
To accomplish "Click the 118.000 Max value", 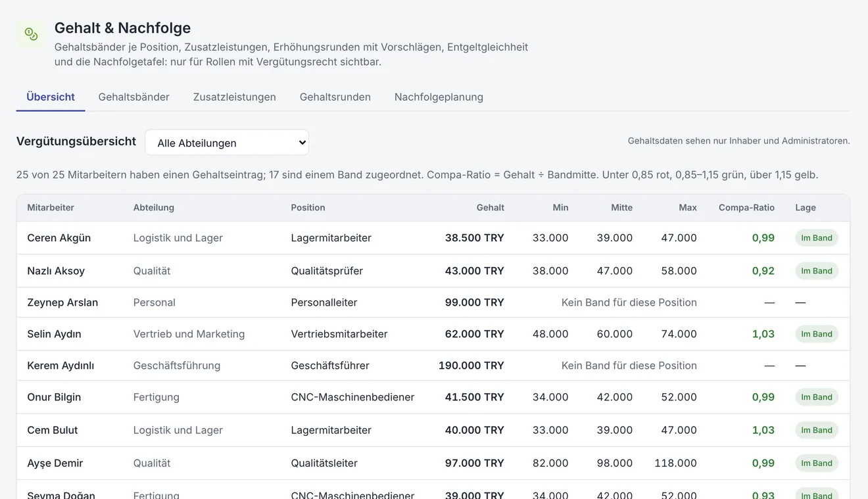I will 675,463.
